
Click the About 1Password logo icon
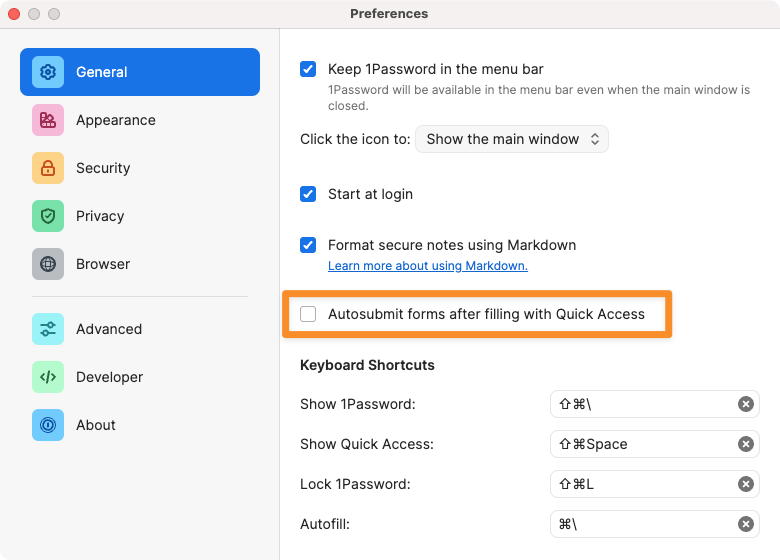pos(48,425)
